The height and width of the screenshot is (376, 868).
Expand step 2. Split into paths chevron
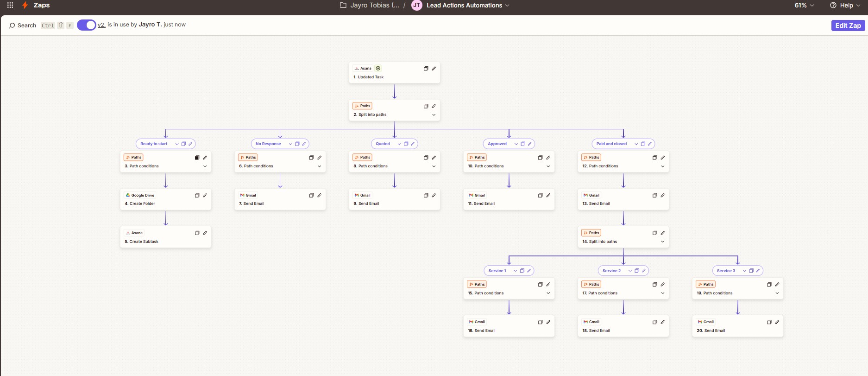(x=434, y=115)
